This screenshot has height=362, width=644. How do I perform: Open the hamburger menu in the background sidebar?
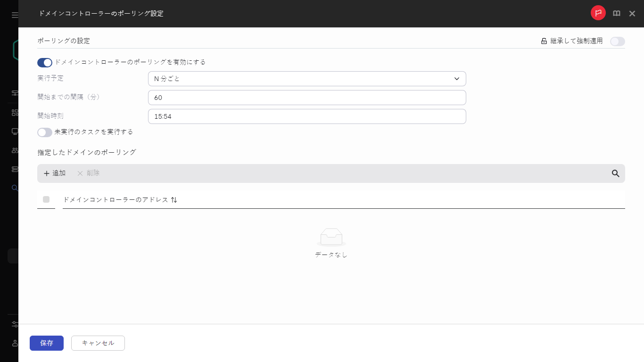coord(15,15)
